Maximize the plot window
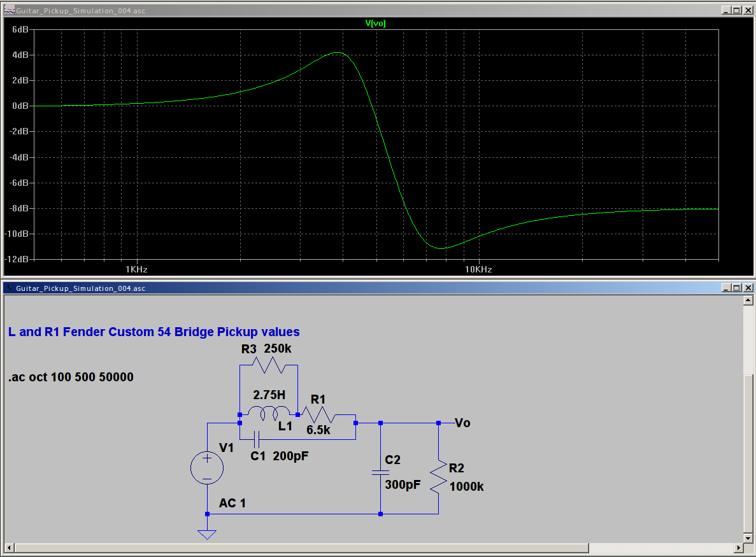The height and width of the screenshot is (557, 756). 737,10
